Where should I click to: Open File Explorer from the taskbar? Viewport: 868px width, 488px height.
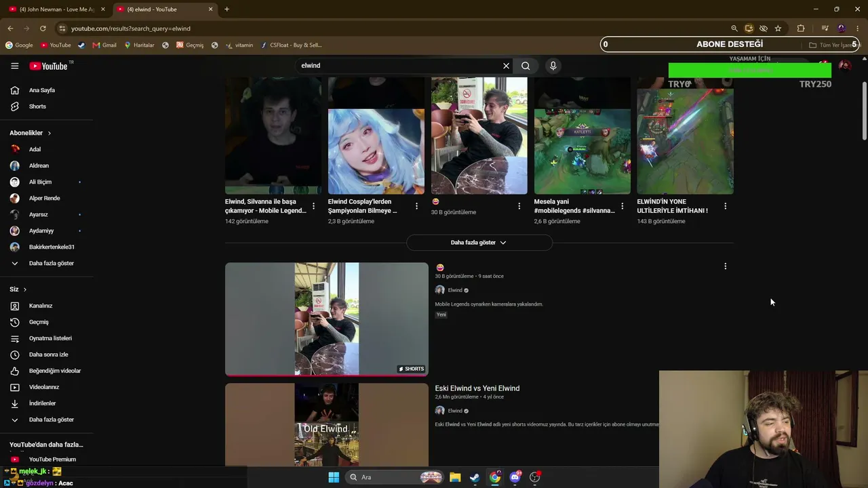[455, 477]
